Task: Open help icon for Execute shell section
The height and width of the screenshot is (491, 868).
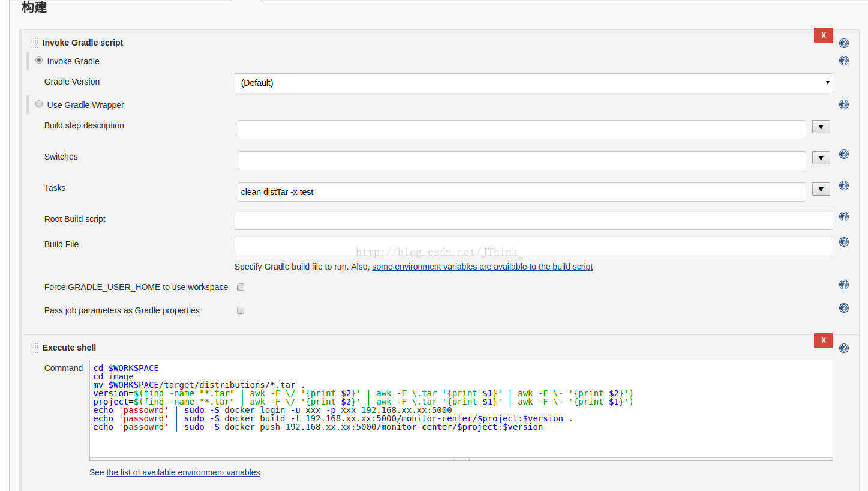Action: [844, 348]
